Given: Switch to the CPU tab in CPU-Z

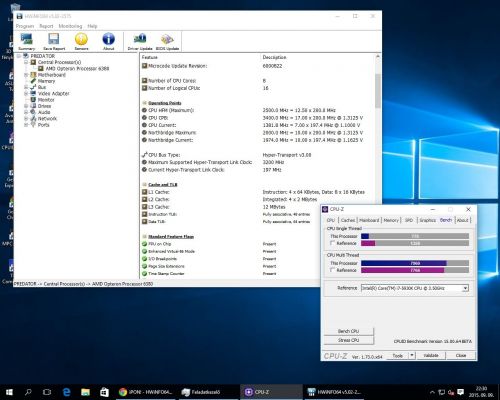Looking at the screenshot, I should [331, 220].
